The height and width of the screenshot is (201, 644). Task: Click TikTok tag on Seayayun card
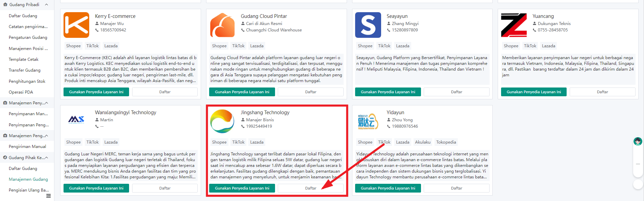(x=384, y=46)
